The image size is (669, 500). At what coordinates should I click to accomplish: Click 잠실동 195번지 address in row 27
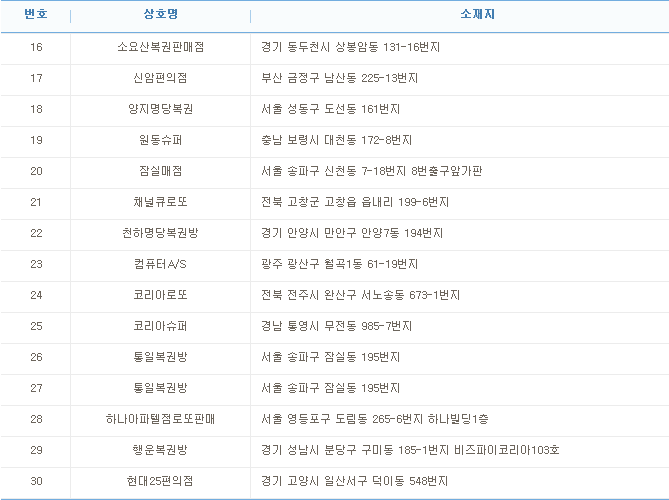click(362, 388)
